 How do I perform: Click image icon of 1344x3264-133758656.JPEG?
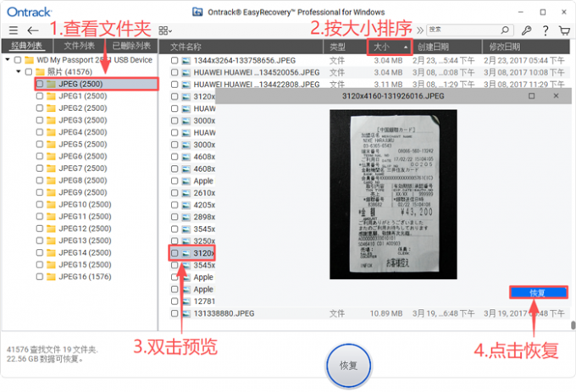(186, 61)
